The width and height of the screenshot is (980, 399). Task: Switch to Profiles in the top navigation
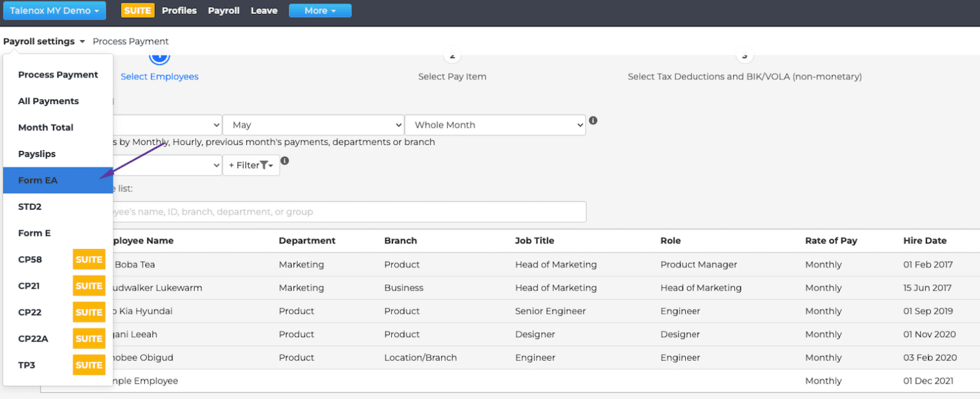179,10
